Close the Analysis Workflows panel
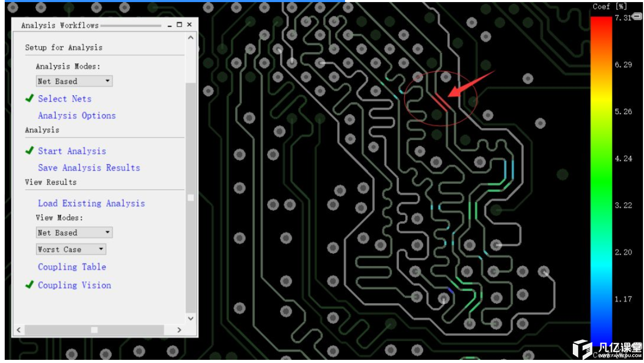 tap(189, 25)
